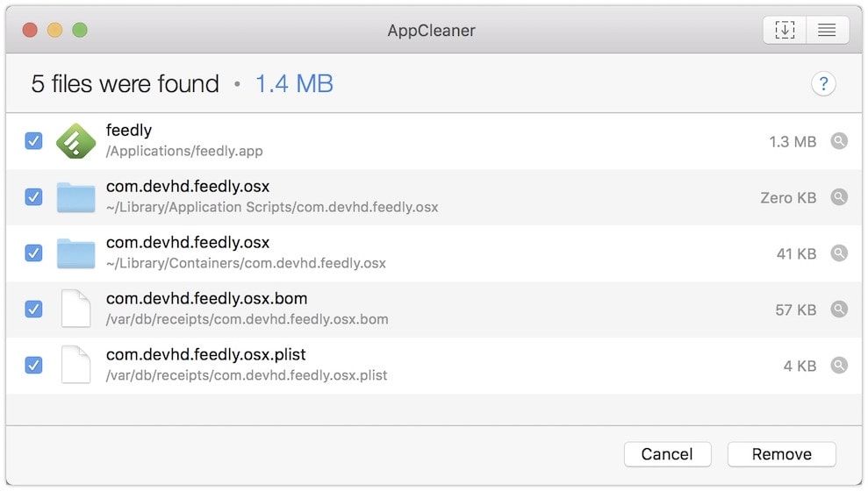868x491 pixels.
Task: Deselect the com.devhd.feedly.osx.bom checkbox
Action: pyautogui.click(x=33, y=310)
